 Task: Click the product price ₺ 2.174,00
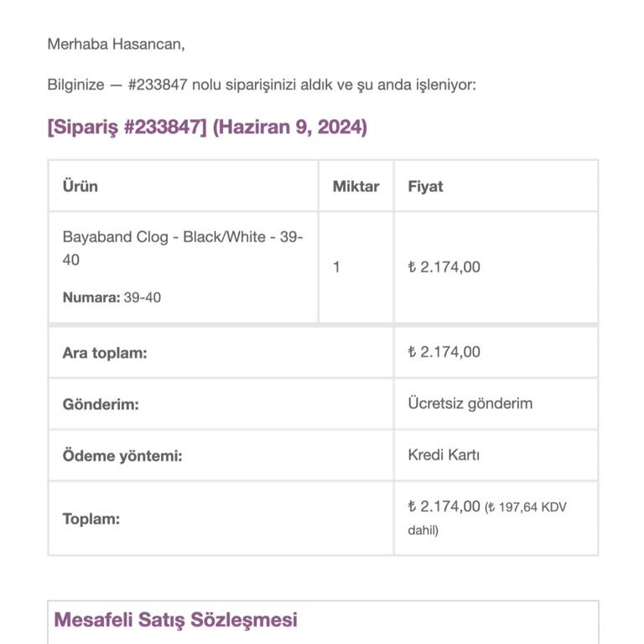(x=444, y=267)
